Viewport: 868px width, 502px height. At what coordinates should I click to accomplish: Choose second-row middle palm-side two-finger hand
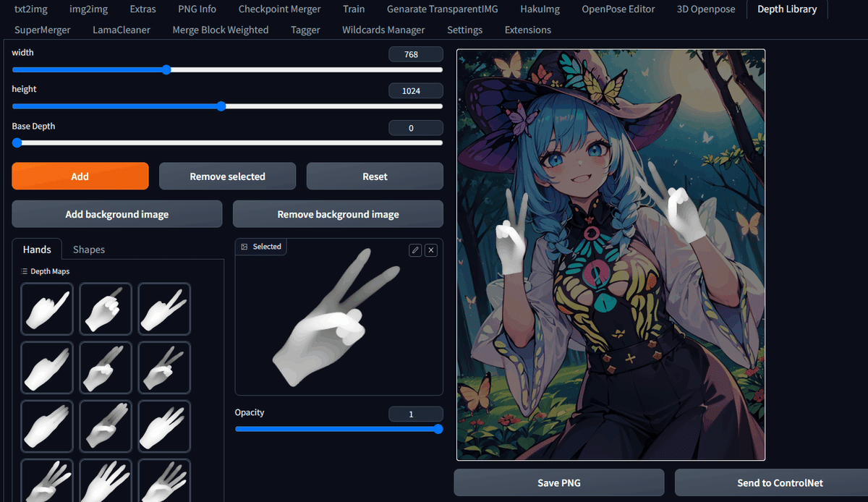click(x=106, y=367)
